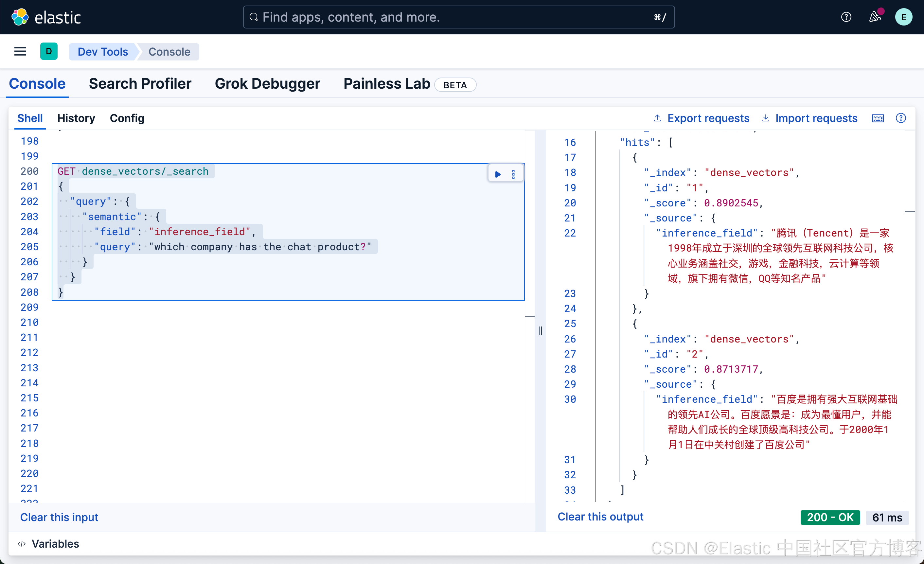Open the History tab
Screen dimensions: 924x564
pos(76,118)
